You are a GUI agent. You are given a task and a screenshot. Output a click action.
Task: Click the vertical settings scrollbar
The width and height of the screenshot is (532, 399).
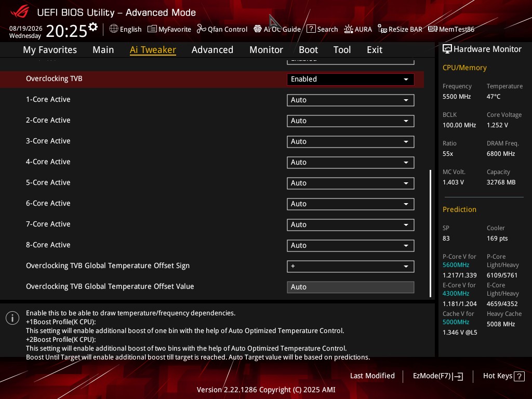431,233
